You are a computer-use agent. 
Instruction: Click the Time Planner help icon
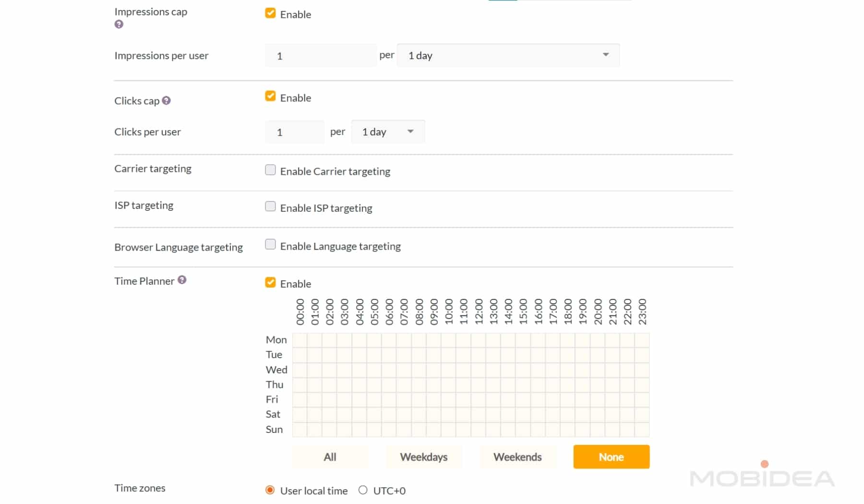tap(182, 280)
